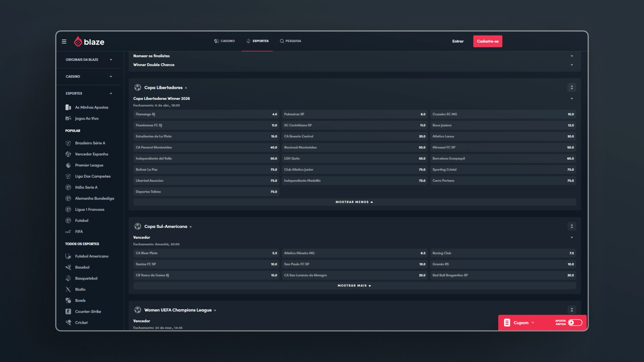The width and height of the screenshot is (644, 362).
Task: Select the Flamengo RJ 4.0 odds
Action: pyautogui.click(x=206, y=114)
